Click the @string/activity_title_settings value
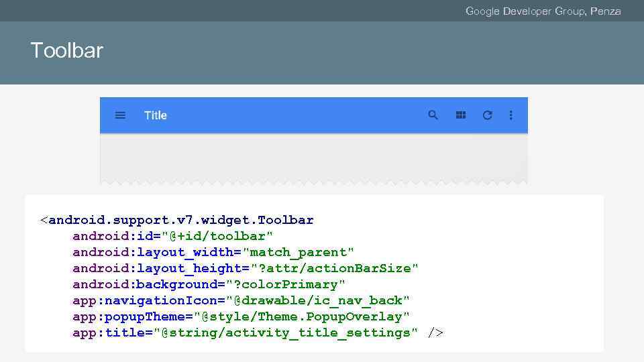The image size is (644, 362). 290,333
